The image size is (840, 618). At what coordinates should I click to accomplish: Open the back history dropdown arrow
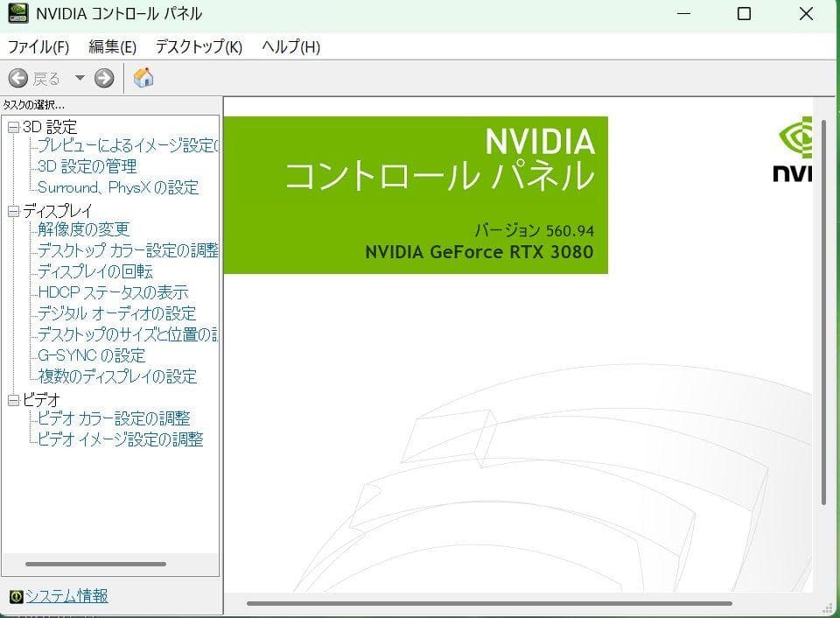[x=80, y=78]
